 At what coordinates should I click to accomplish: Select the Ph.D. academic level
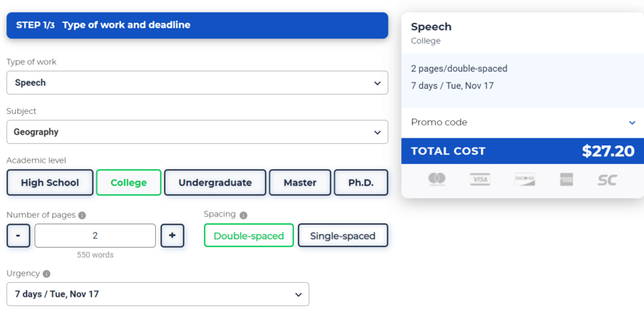pos(361,183)
